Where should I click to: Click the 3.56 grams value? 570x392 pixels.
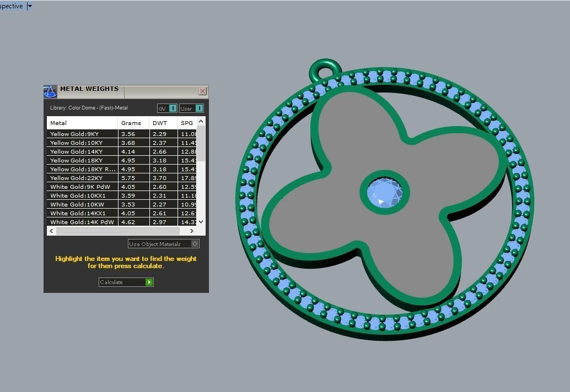pyautogui.click(x=128, y=134)
